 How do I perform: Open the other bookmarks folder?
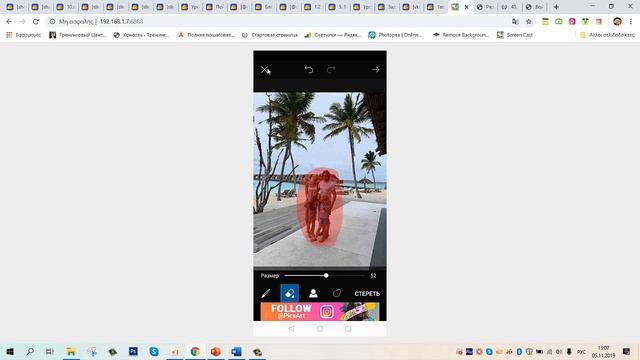coord(607,35)
